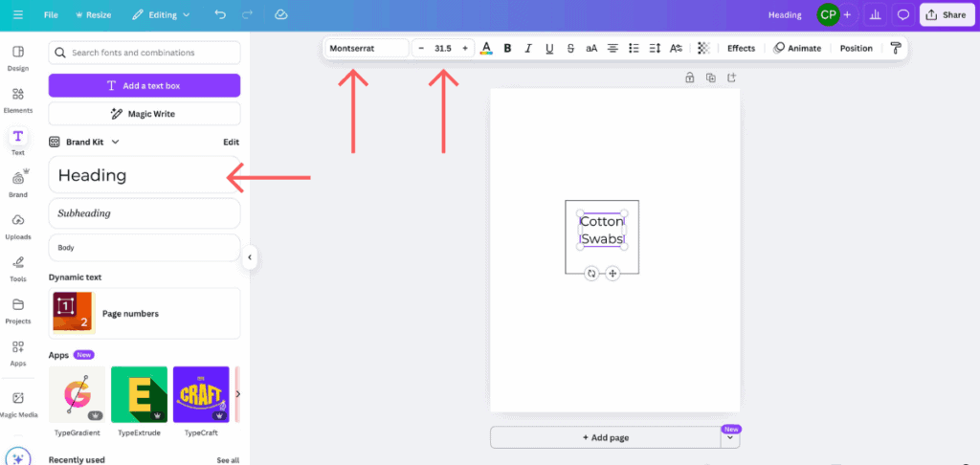Open the Magic Media sidebar tab

click(x=18, y=404)
